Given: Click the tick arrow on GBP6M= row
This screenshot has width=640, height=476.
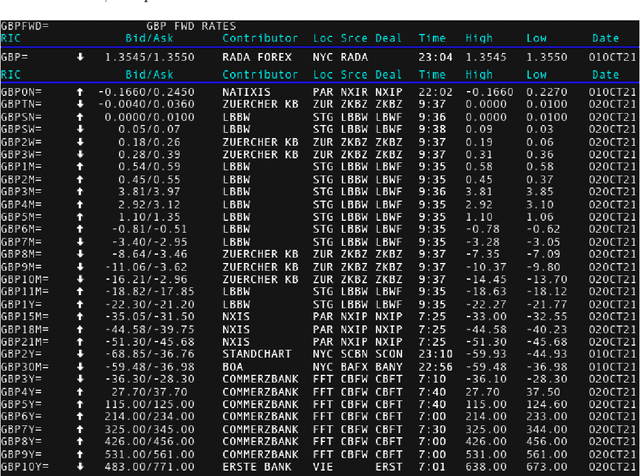Looking at the screenshot, I should 82,229.
